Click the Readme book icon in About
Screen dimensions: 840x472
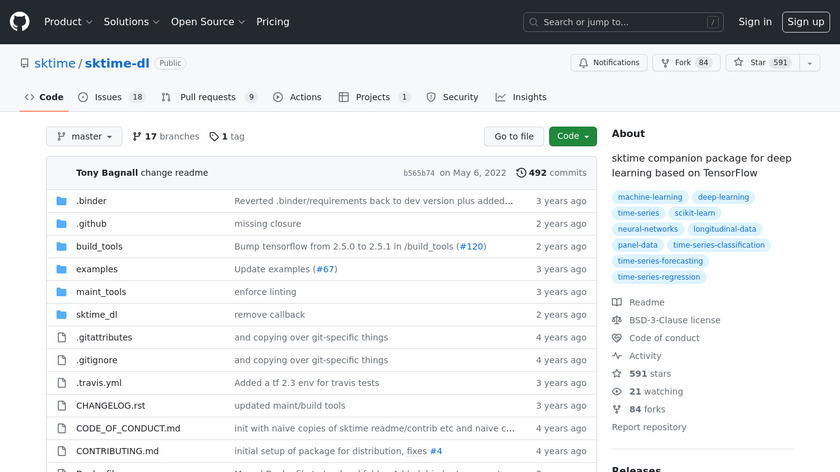[x=617, y=303]
